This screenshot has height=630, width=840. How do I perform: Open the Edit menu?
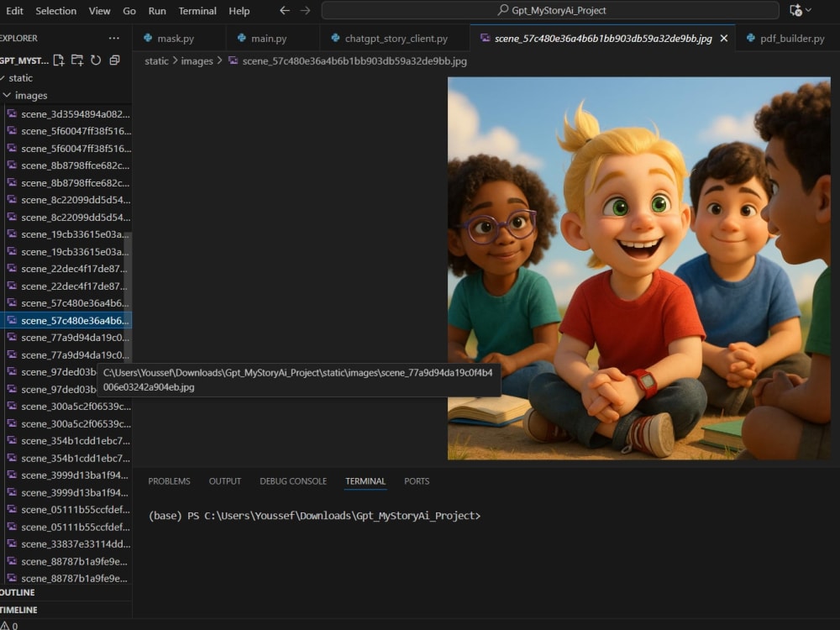click(14, 11)
